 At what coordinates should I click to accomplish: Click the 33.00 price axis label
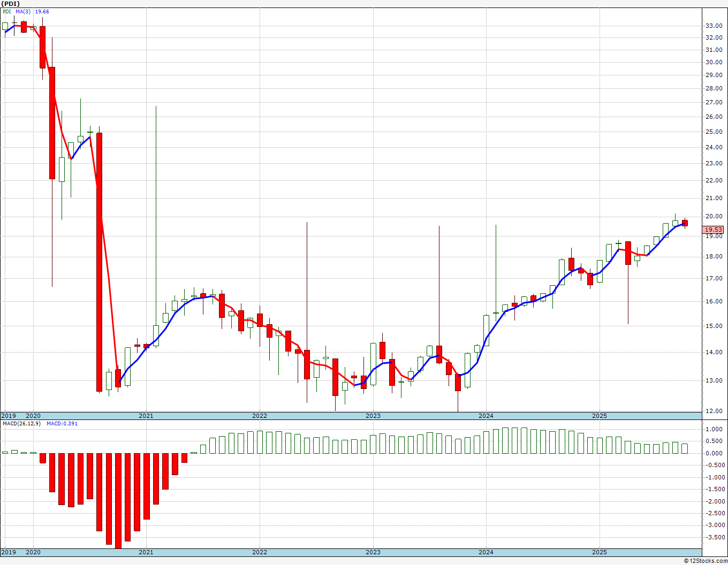coord(714,26)
